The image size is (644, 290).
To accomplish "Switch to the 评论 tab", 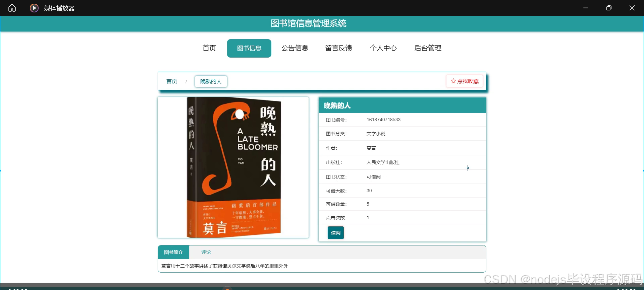I will [x=206, y=252].
